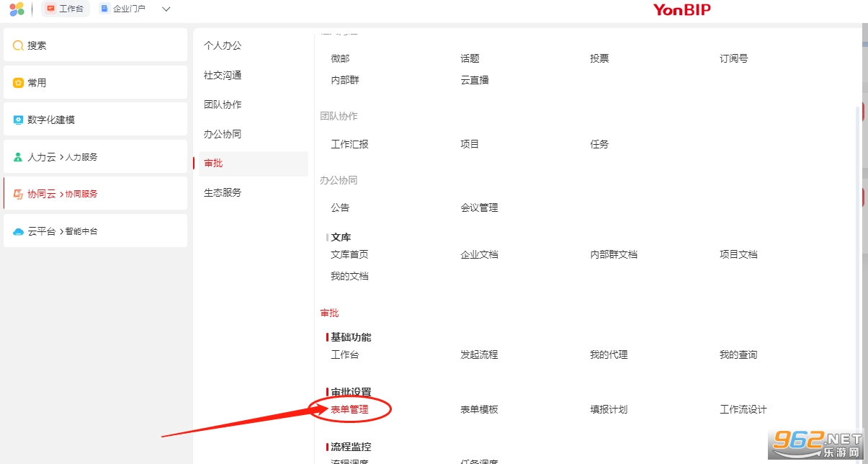
Task: Open 表单模板
Action: coord(479,409)
